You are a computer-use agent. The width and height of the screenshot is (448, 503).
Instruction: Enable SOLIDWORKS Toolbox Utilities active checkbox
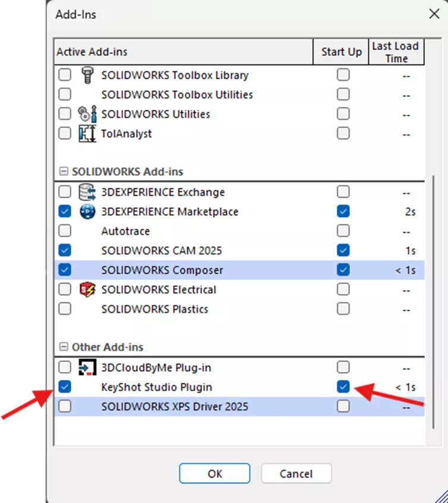(x=65, y=95)
